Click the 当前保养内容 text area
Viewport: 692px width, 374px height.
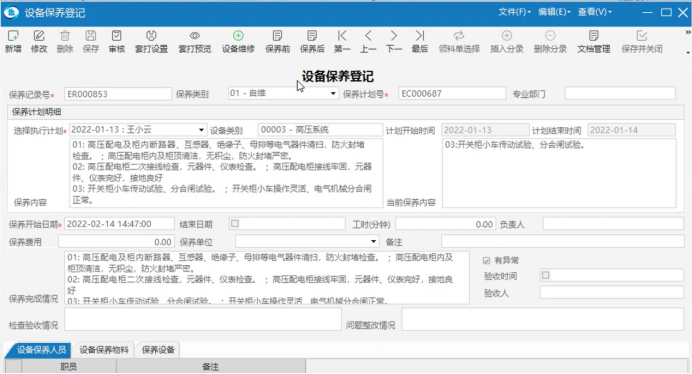(559, 173)
